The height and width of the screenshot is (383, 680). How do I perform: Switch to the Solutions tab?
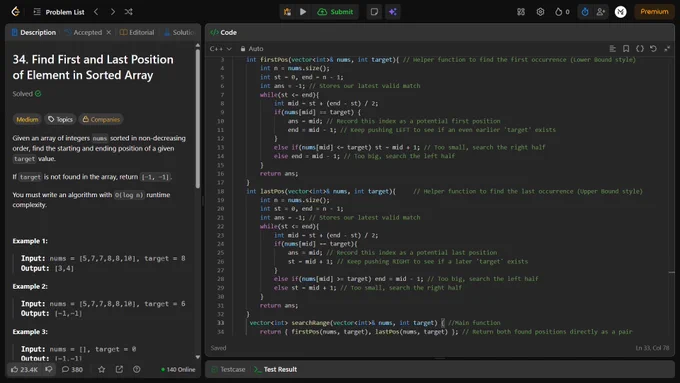click(180, 33)
